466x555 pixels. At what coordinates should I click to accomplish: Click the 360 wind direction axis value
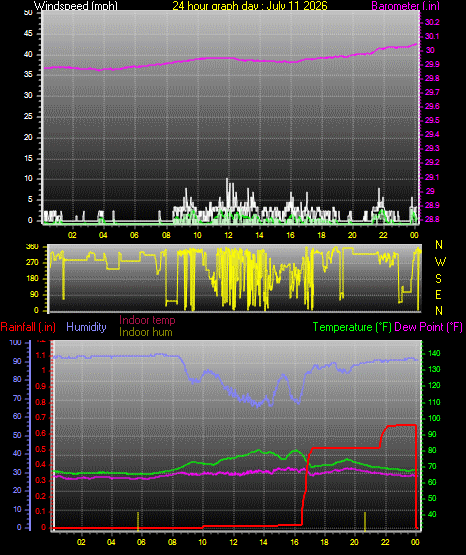[32, 247]
